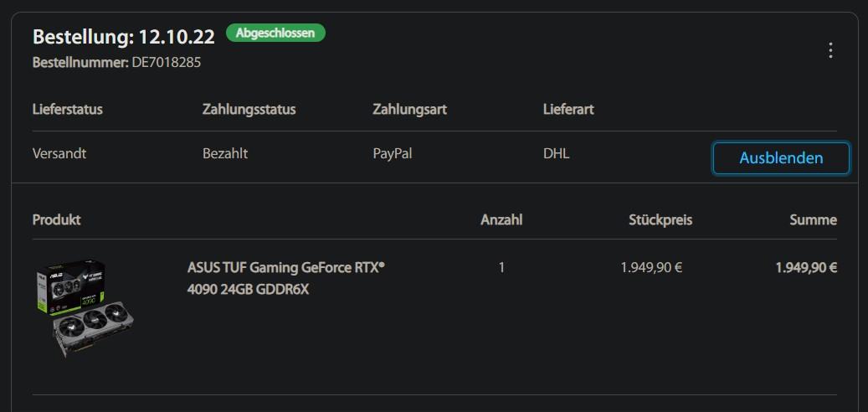Click the Stückpreis table header
The image size is (868, 412).
tap(660, 220)
